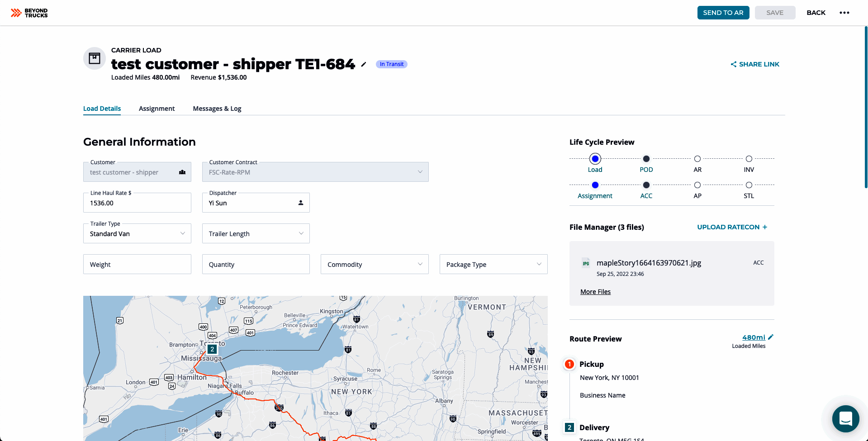The image size is (868, 441).
Task: Open the Customer Contract dropdown
Action: (x=419, y=172)
